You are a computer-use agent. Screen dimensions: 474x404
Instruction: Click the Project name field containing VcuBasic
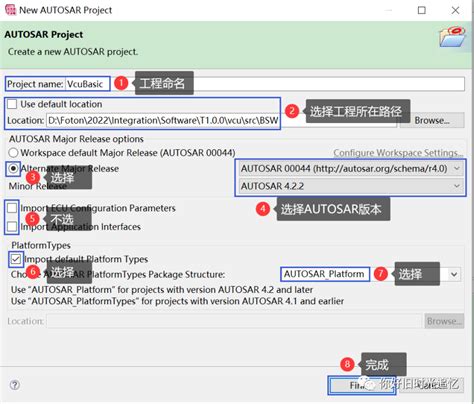click(264, 84)
